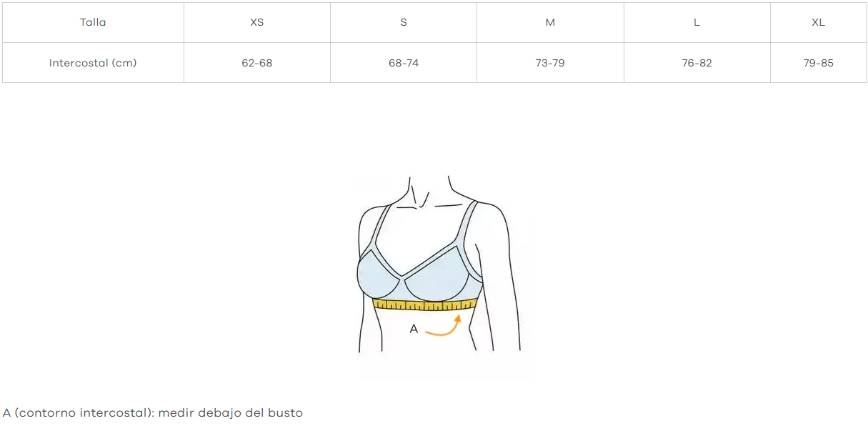Click the contorno intercostal caption text
The image size is (868, 431).
(x=153, y=413)
